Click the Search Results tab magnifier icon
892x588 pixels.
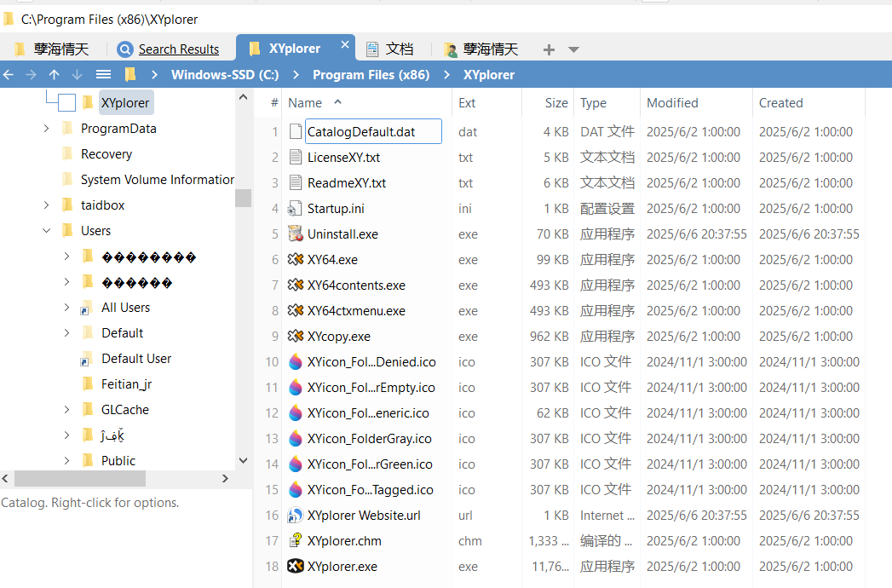125,49
